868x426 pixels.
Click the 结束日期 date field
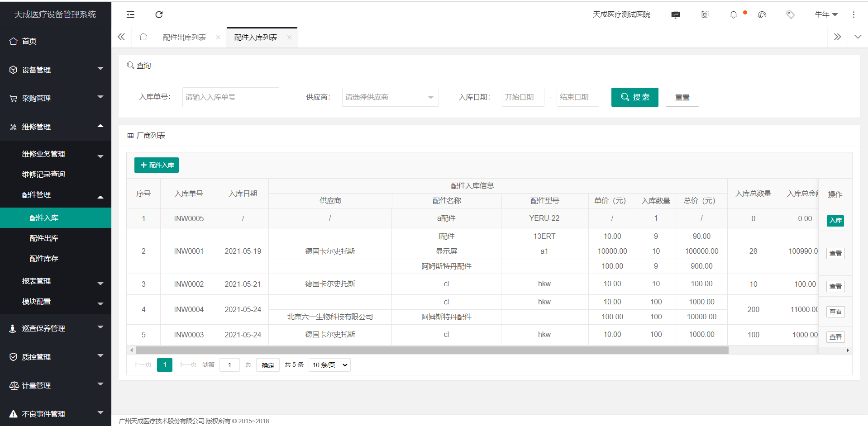[578, 97]
